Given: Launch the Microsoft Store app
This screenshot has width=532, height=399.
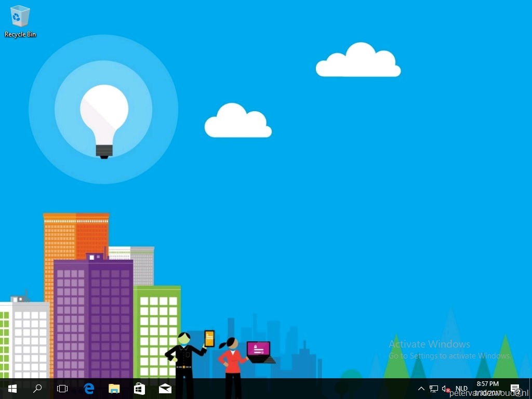Looking at the screenshot, I should coord(139,388).
